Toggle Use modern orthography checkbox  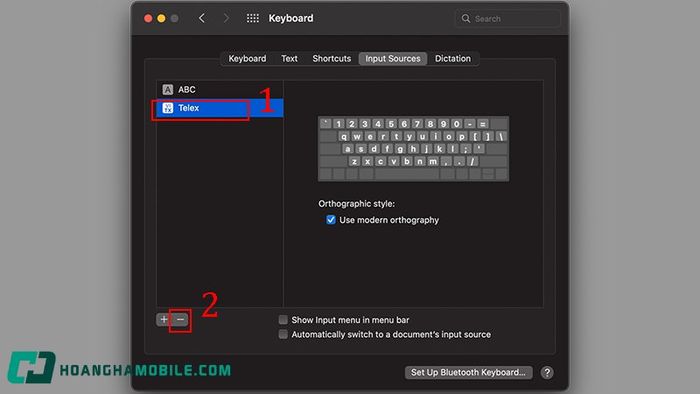[331, 220]
